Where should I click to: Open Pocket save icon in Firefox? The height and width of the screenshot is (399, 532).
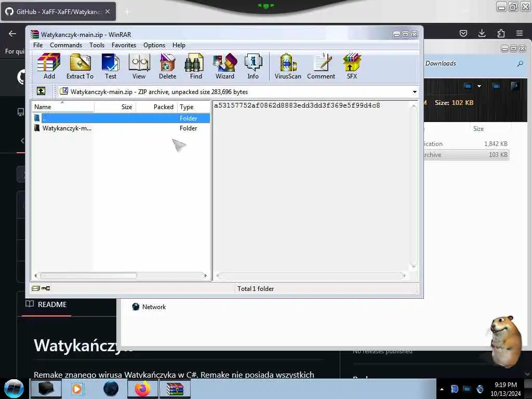463,33
